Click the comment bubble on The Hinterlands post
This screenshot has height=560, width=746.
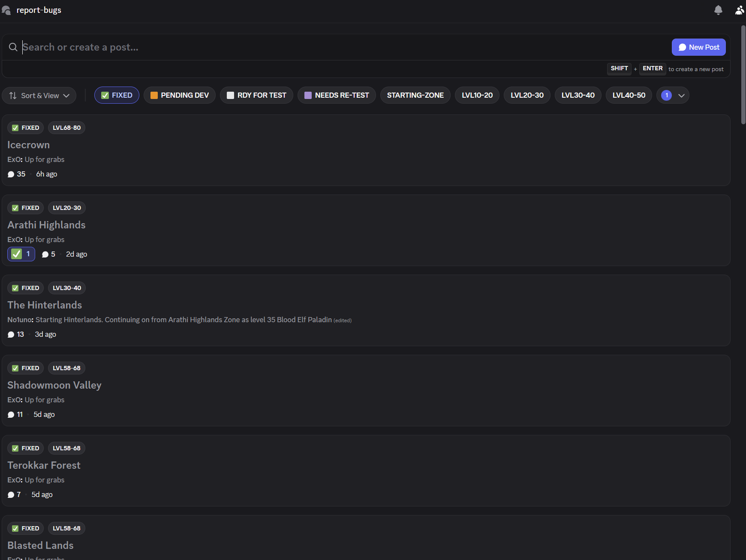point(11,335)
